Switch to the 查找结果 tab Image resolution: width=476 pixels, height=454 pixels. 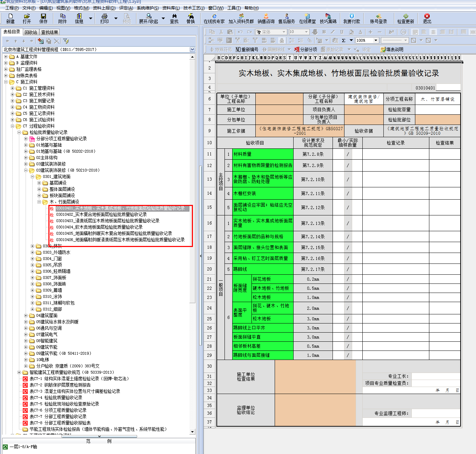[49, 32]
